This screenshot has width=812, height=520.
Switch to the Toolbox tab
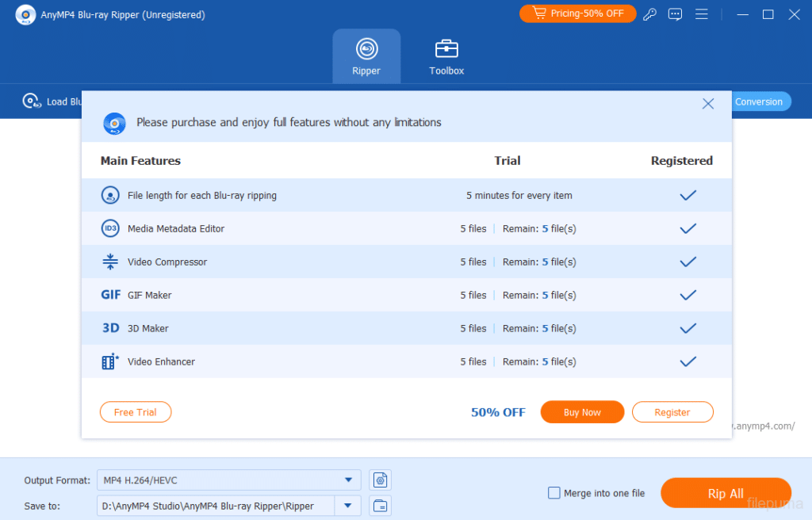tap(446, 56)
